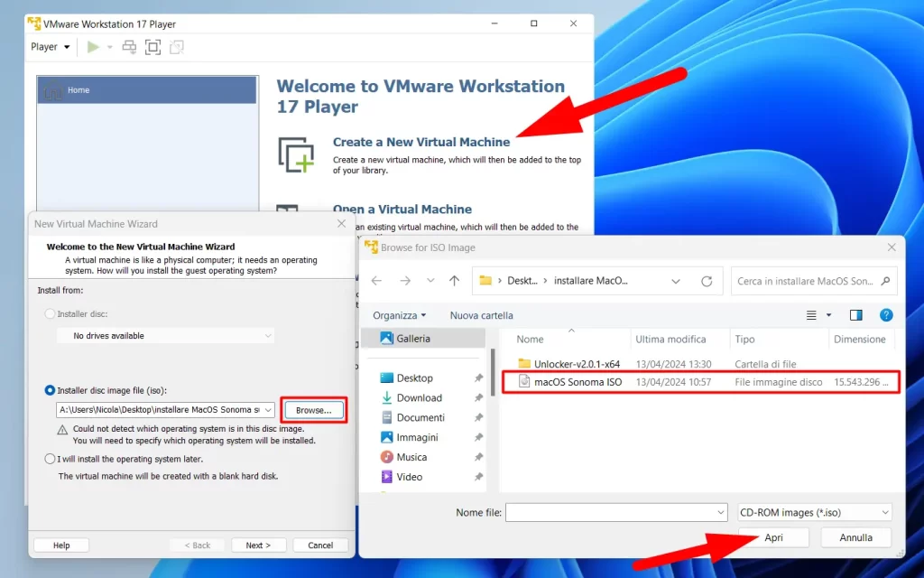The height and width of the screenshot is (578, 924).
Task: Open Galleria in navigation pane
Action: 423,339
